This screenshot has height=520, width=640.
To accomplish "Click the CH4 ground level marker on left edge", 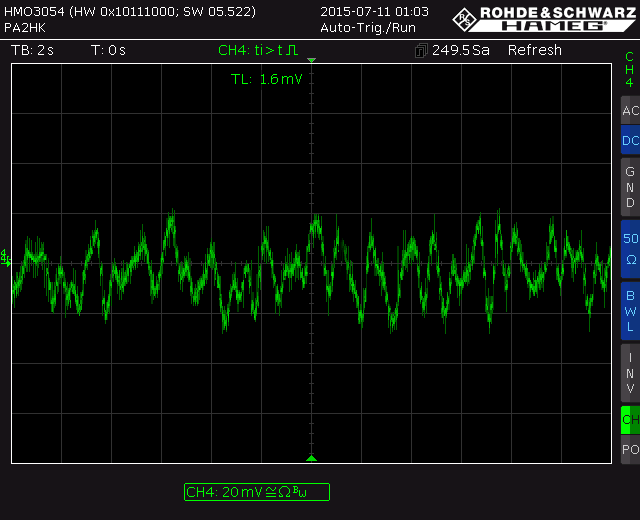I will point(5,257).
